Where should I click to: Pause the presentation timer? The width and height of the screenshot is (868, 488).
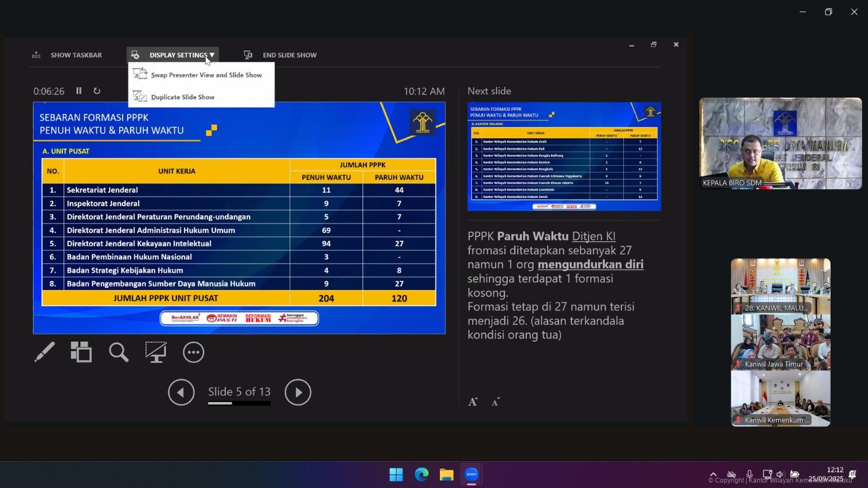pos(79,91)
